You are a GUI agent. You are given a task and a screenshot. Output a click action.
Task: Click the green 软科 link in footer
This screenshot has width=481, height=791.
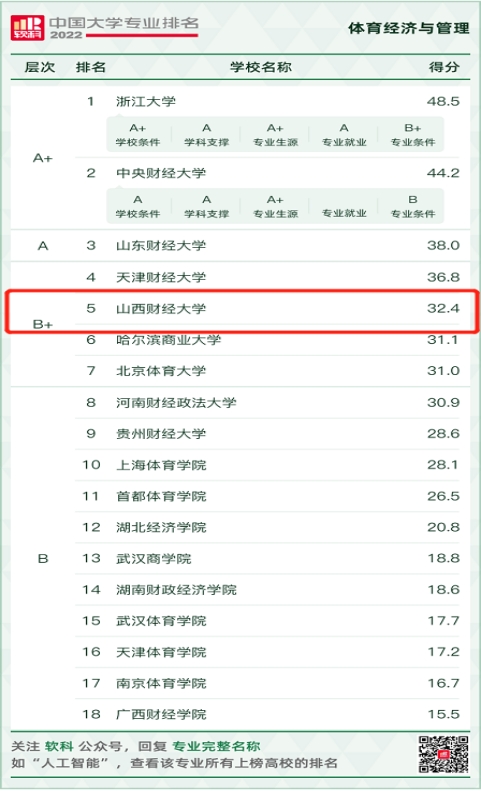pos(59,746)
